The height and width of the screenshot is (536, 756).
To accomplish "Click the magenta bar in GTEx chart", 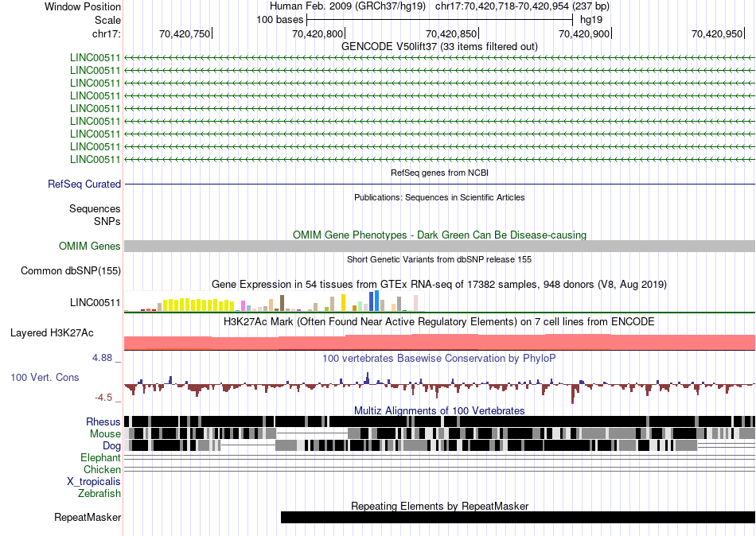I will click(x=244, y=306).
